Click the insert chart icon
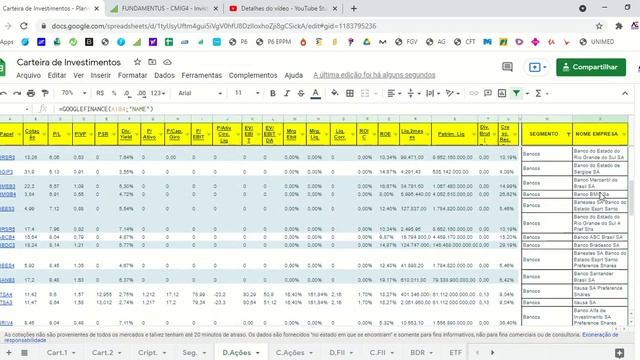This screenshot has width=640, height=360. tap(502, 93)
